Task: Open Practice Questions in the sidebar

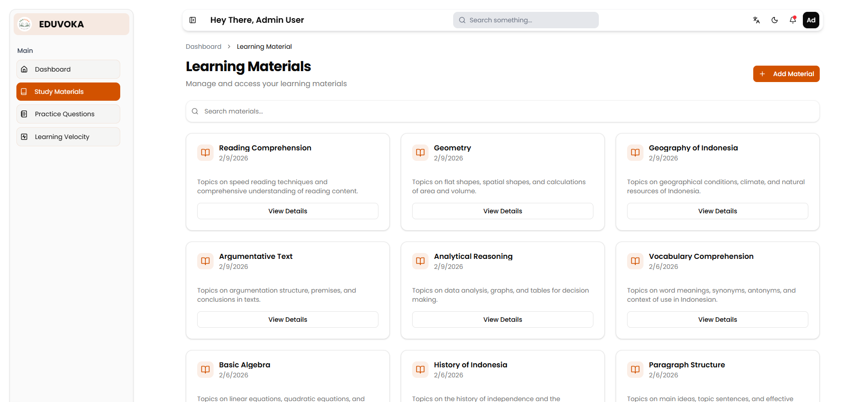Action: pos(68,114)
